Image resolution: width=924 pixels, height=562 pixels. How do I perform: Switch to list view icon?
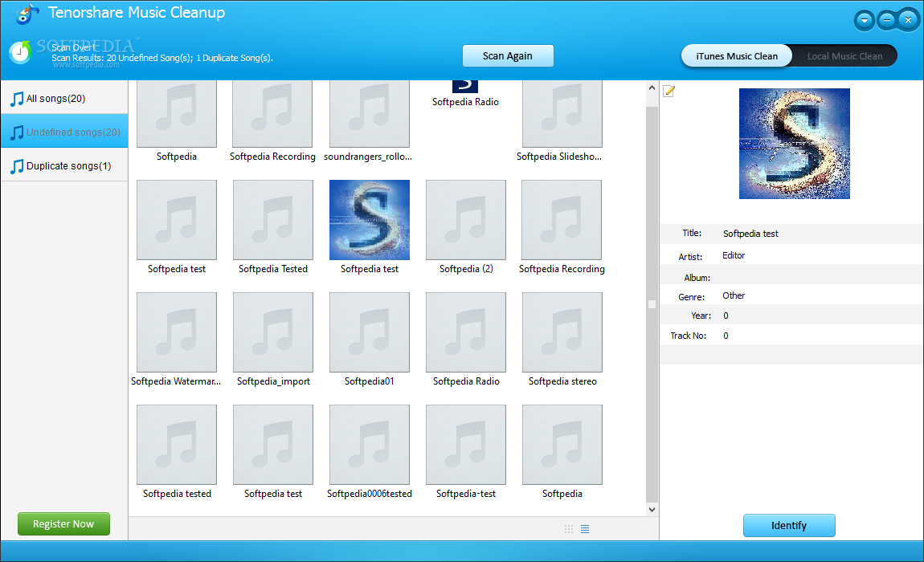(x=585, y=529)
